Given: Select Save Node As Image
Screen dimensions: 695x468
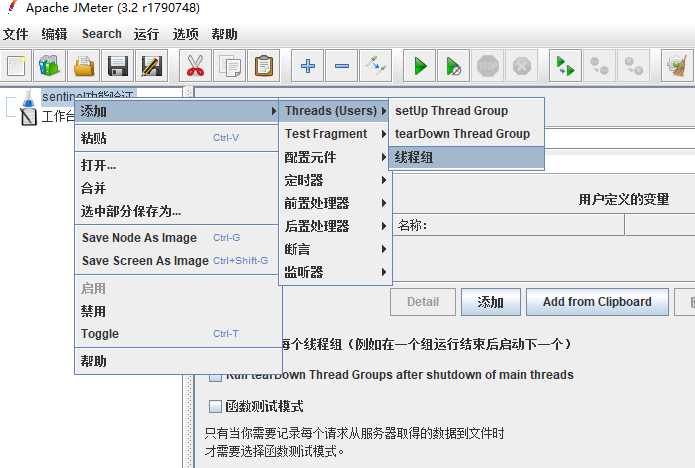Looking at the screenshot, I should pos(178,238).
